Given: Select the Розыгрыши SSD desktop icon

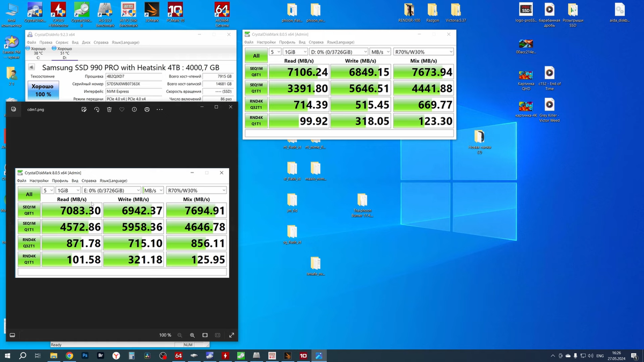Looking at the screenshot, I should (573, 15).
